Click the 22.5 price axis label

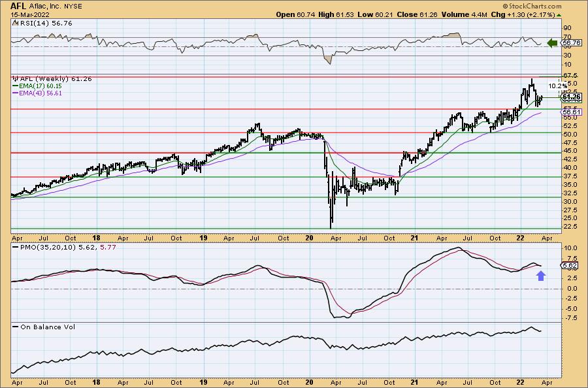[x=570, y=227]
